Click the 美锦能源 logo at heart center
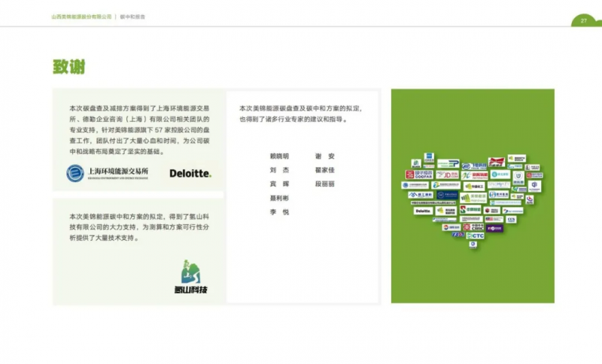Image resolution: width=602 pixels, height=364 pixels. pyautogui.click(x=473, y=198)
